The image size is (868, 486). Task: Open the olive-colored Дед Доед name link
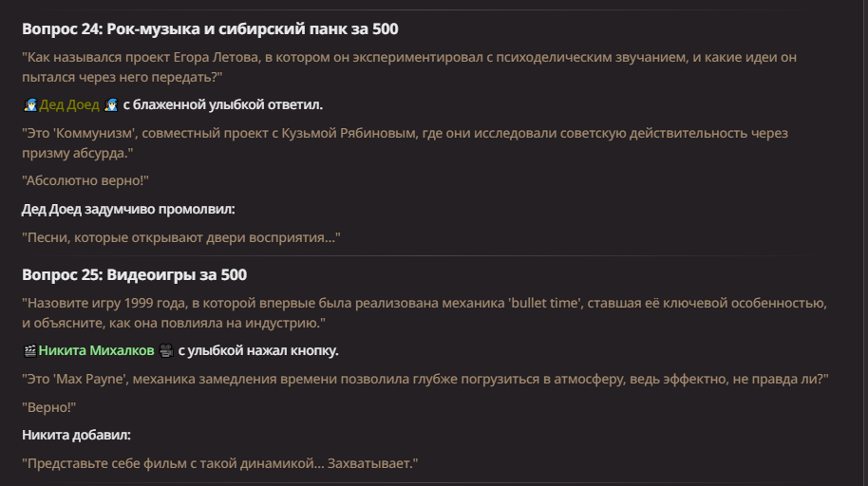69,104
